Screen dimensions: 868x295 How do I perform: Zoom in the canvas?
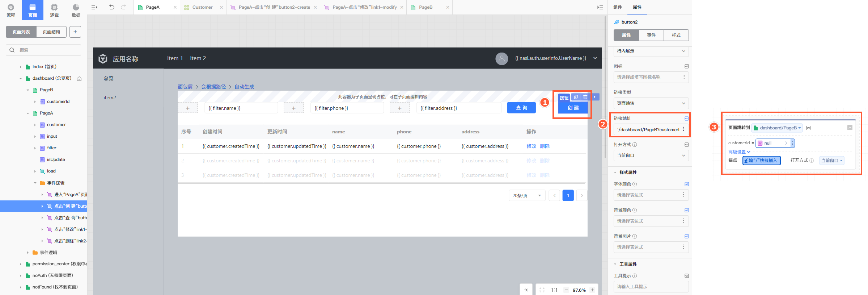click(x=592, y=290)
